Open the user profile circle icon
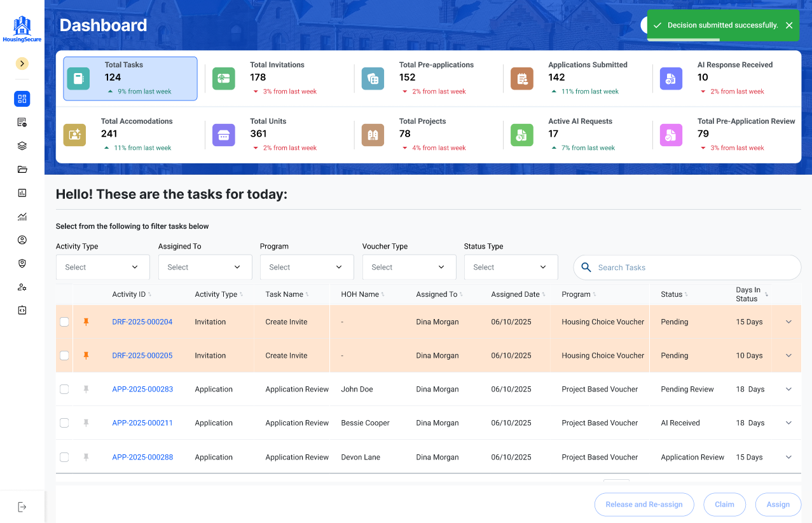 pos(22,240)
